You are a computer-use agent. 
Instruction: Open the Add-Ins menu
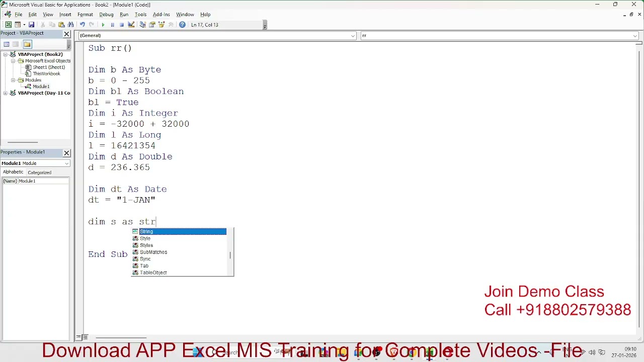coord(162,15)
